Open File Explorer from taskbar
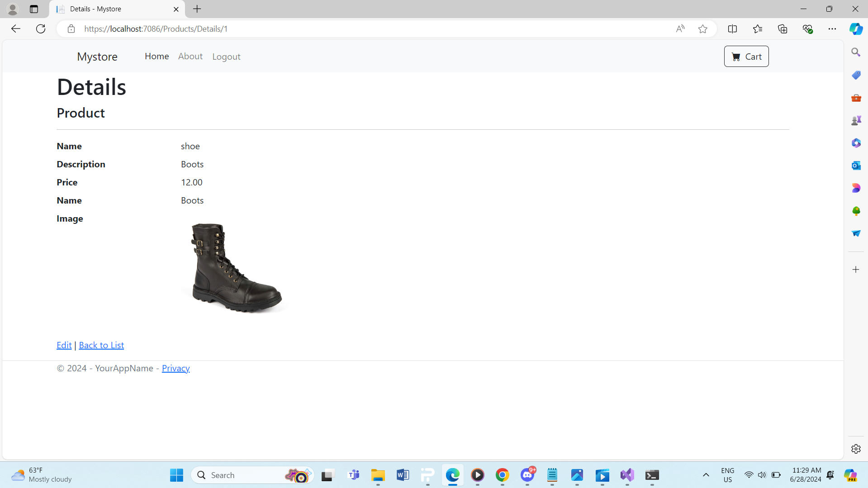868x488 pixels. (378, 475)
